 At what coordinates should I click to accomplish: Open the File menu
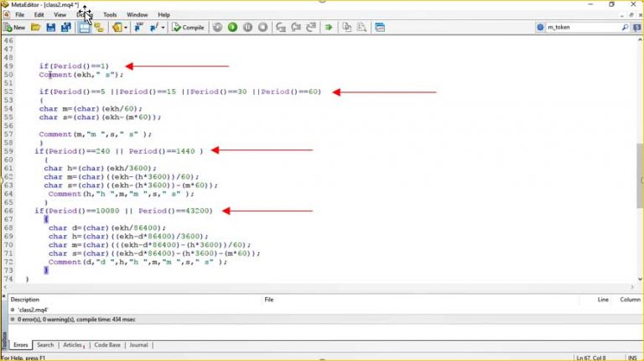coord(20,15)
